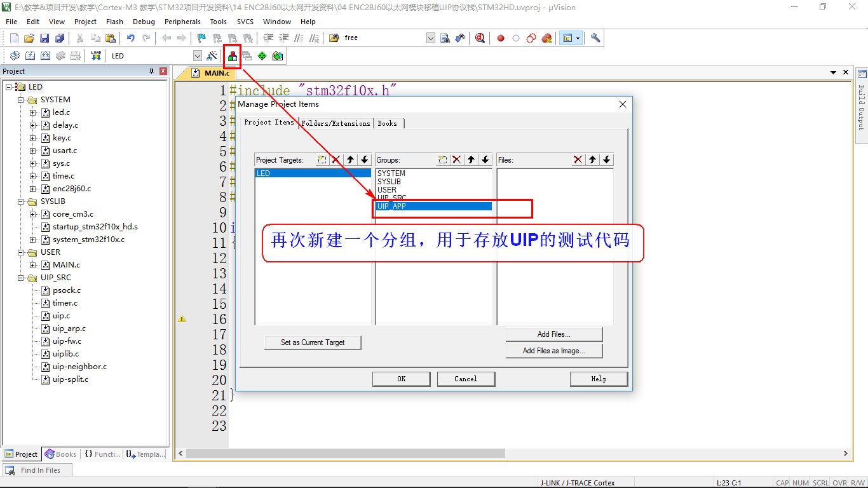The image size is (868, 488).
Task: Open the Configuration wrench icon
Action: [x=595, y=38]
